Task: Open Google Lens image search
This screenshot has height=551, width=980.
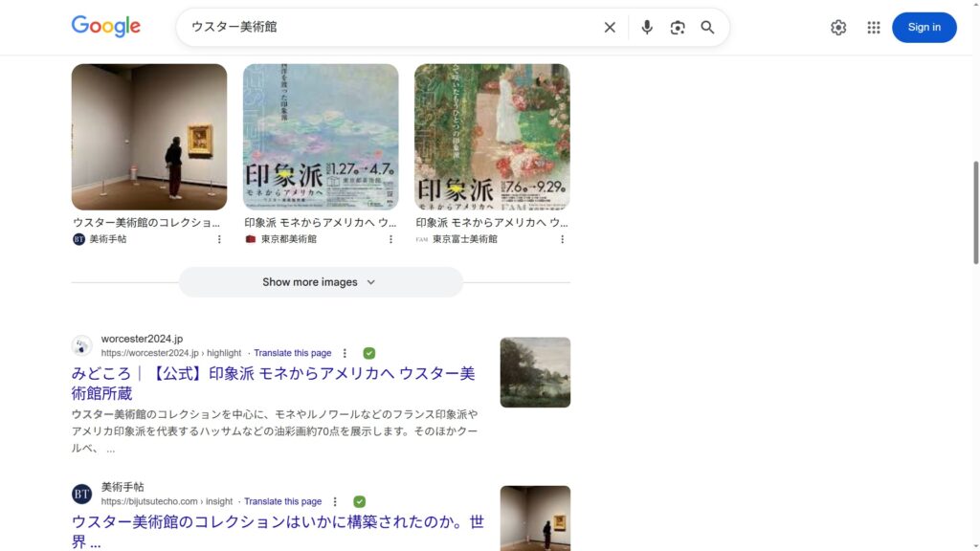Action: point(678,28)
